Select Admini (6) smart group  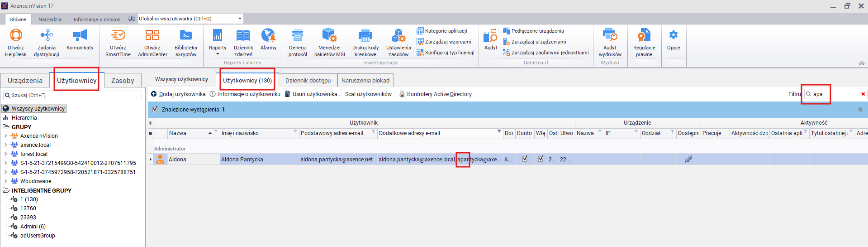click(33, 226)
